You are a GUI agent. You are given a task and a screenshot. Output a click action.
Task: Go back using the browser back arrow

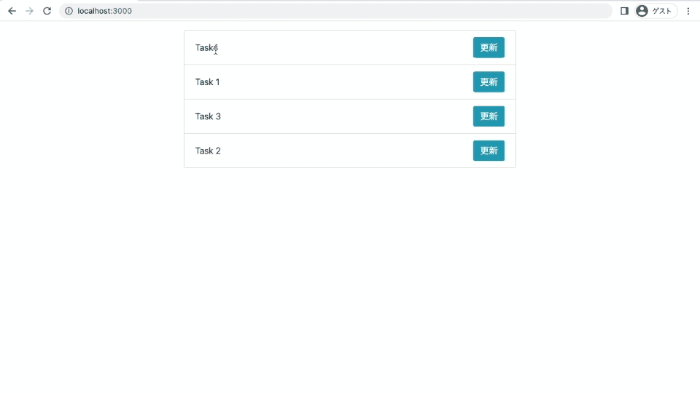click(12, 11)
